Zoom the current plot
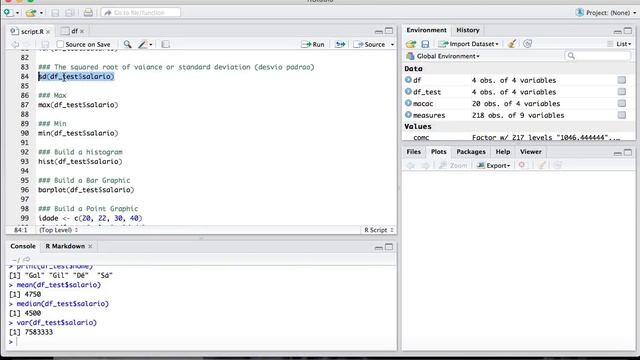 click(x=453, y=165)
